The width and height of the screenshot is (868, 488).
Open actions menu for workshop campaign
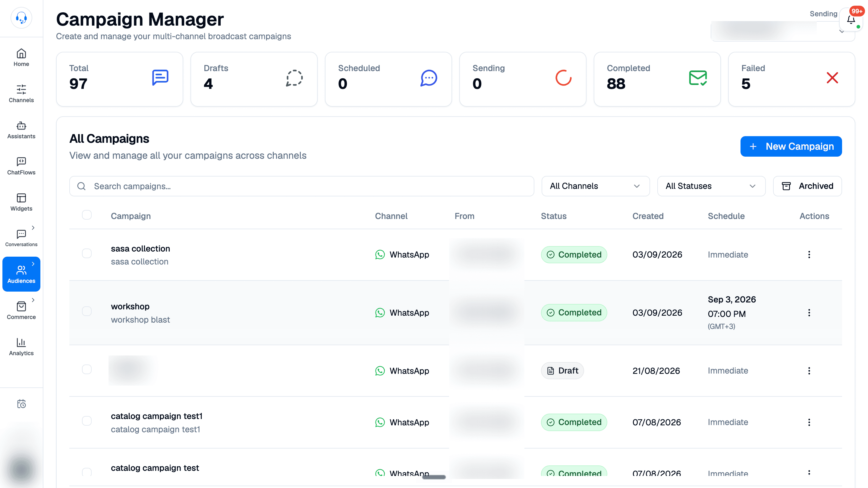coord(809,313)
